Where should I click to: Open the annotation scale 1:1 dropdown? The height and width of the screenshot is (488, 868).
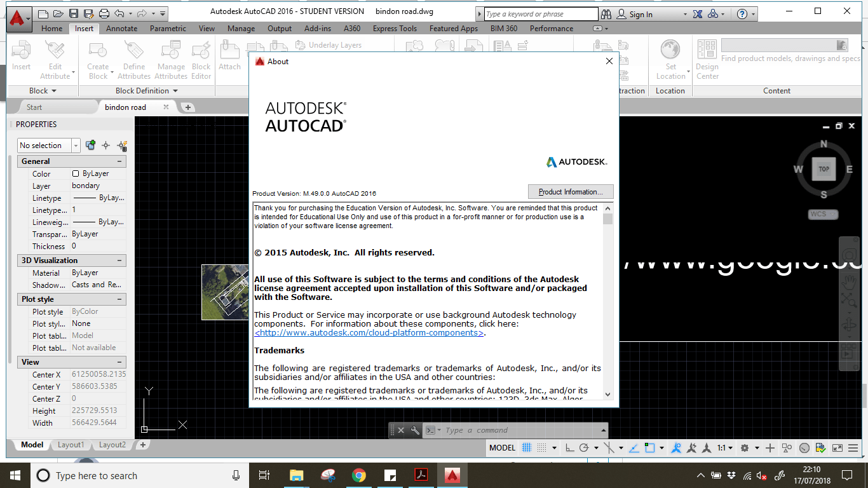(725, 447)
